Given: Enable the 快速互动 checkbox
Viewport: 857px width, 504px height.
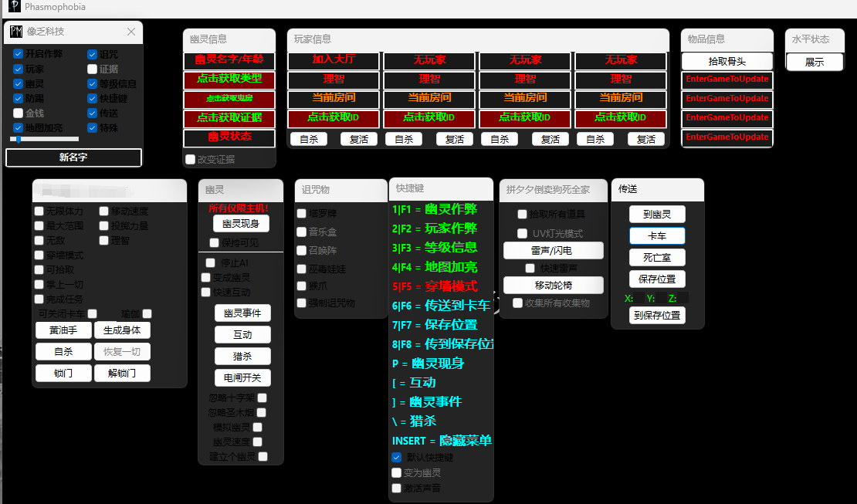Looking at the screenshot, I should [206, 293].
